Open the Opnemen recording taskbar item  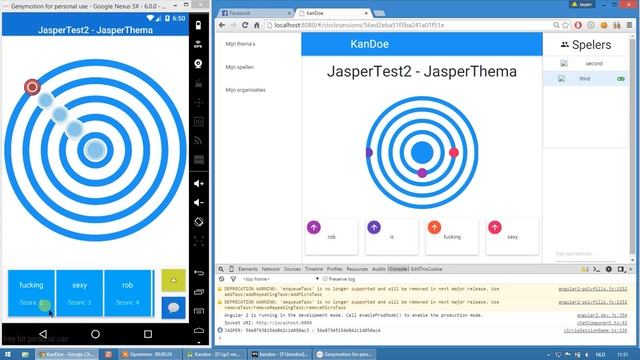(x=149, y=354)
